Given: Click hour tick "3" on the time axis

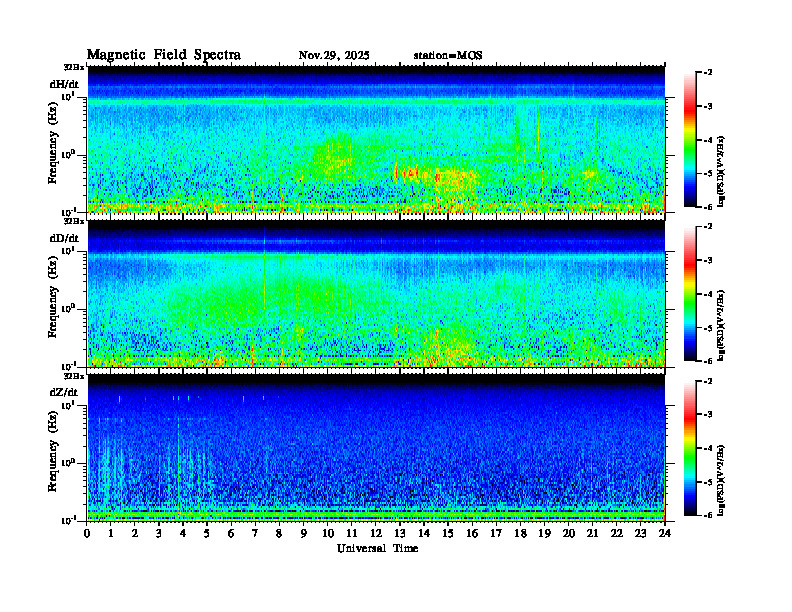Looking at the screenshot, I should [159, 534].
